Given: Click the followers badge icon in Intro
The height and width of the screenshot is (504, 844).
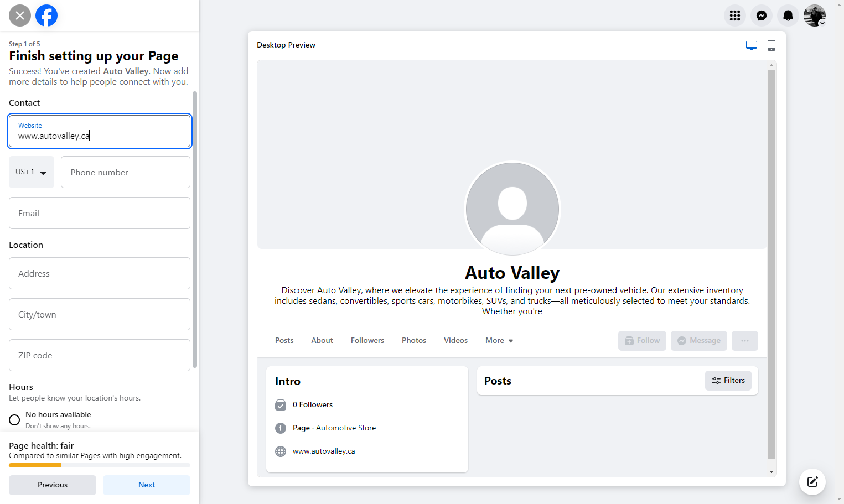Looking at the screenshot, I should click(x=281, y=405).
